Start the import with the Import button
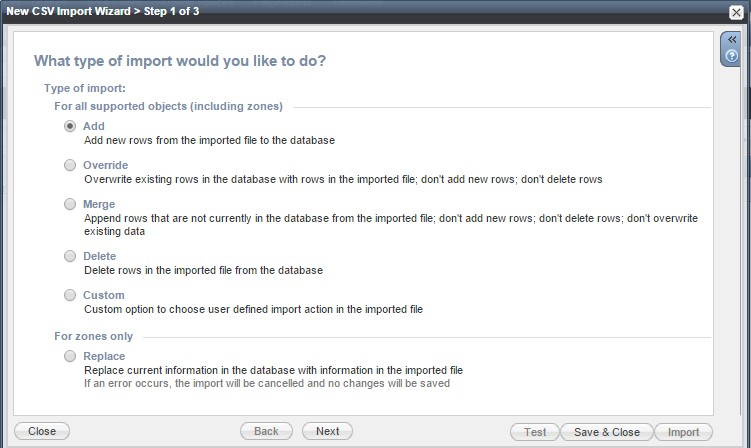Screen dimensions: 751x448 click(x=684, y=432)
